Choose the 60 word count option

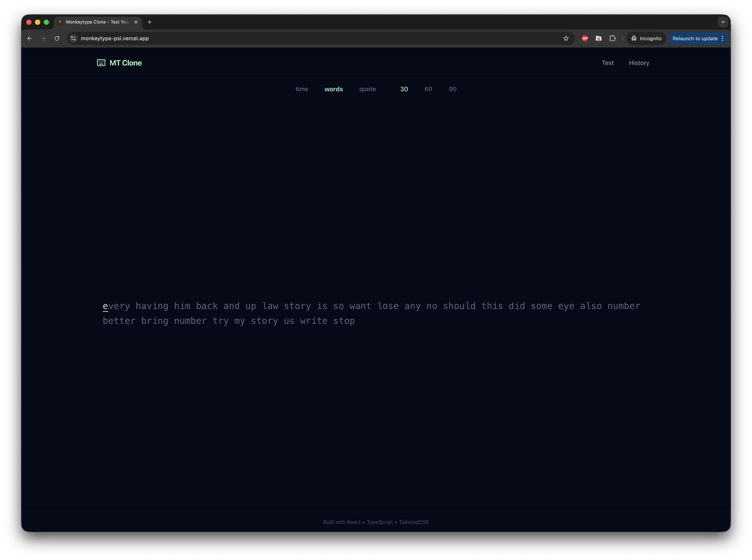click(428, 89)
